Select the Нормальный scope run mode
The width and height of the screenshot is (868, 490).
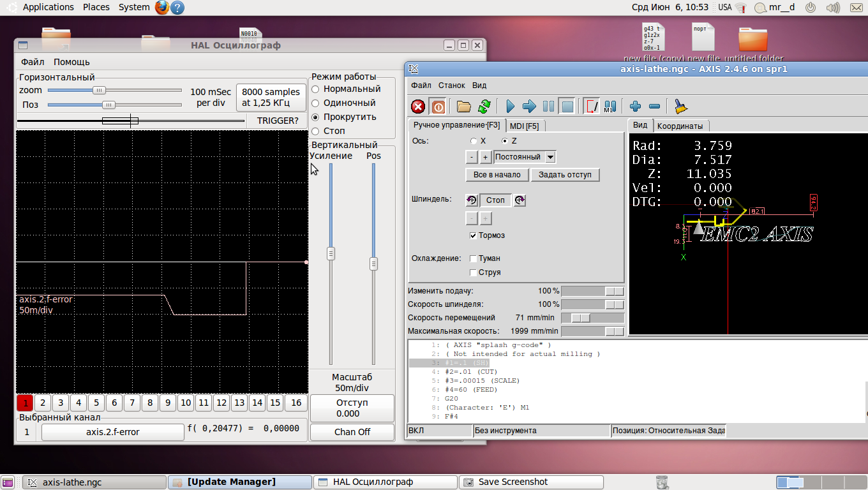pyautogui.click(x=315, y=89)
